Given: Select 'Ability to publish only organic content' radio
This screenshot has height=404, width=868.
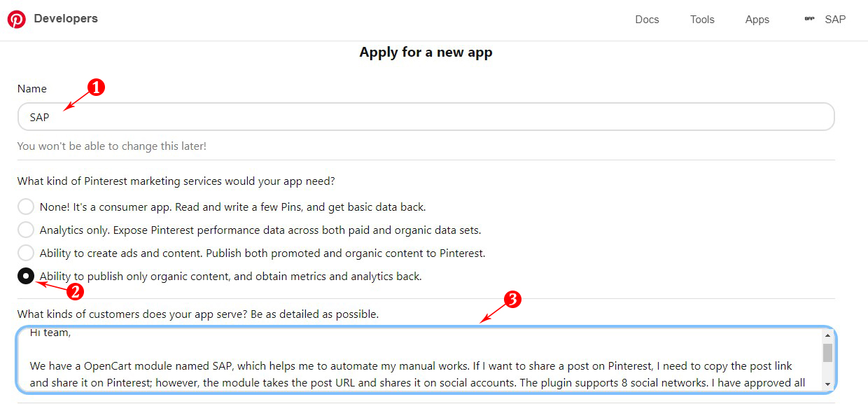Looking at the screenshot, I should [x=26, y=276].
